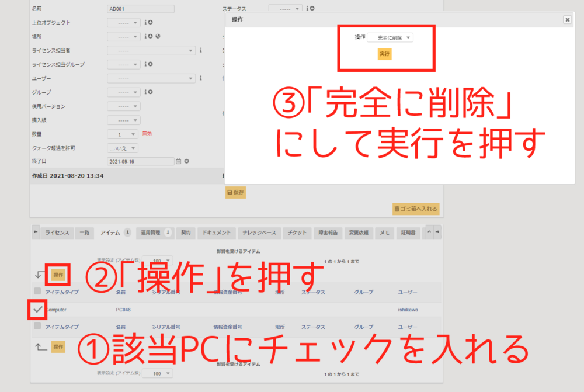This screenshot has height=392, width=584.
Task: Click the plus icon beside グループ
Action: [x=150, y=92]
